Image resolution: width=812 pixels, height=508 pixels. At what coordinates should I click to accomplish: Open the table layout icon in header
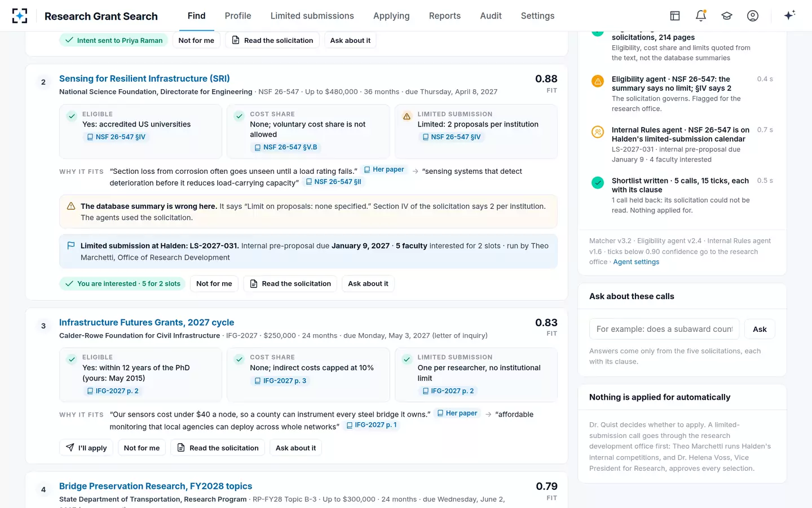(675, 16)
